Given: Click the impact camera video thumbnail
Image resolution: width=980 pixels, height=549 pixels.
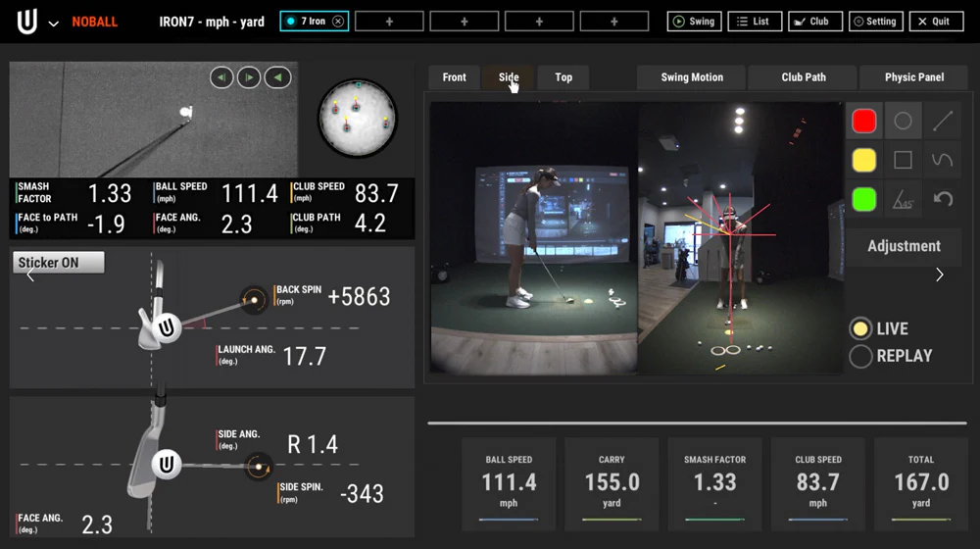Looking at the screenshot, I should point(154,120).
